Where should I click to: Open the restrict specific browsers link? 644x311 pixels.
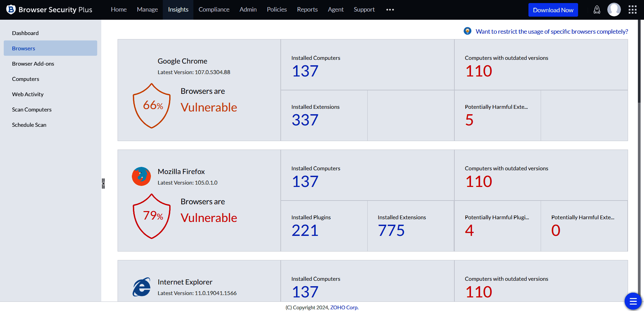pos(552,32)
